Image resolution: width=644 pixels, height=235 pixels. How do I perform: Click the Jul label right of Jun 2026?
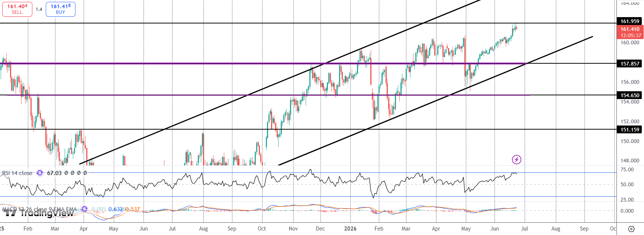tap(524, 229)
